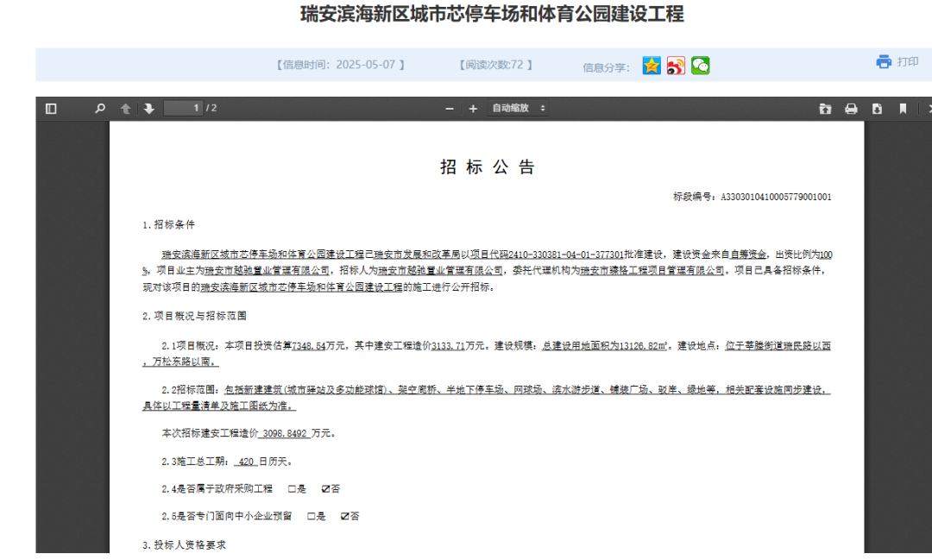Zoom in with the plus button
This screenshot has height=560, width=932.
[473, 109]
